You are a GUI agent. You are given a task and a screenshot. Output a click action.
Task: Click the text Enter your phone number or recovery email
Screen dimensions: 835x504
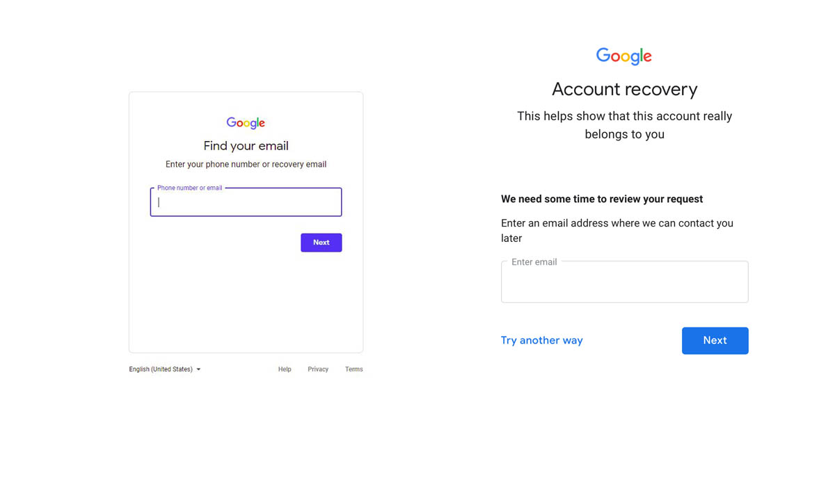click(x=246, y=165)
